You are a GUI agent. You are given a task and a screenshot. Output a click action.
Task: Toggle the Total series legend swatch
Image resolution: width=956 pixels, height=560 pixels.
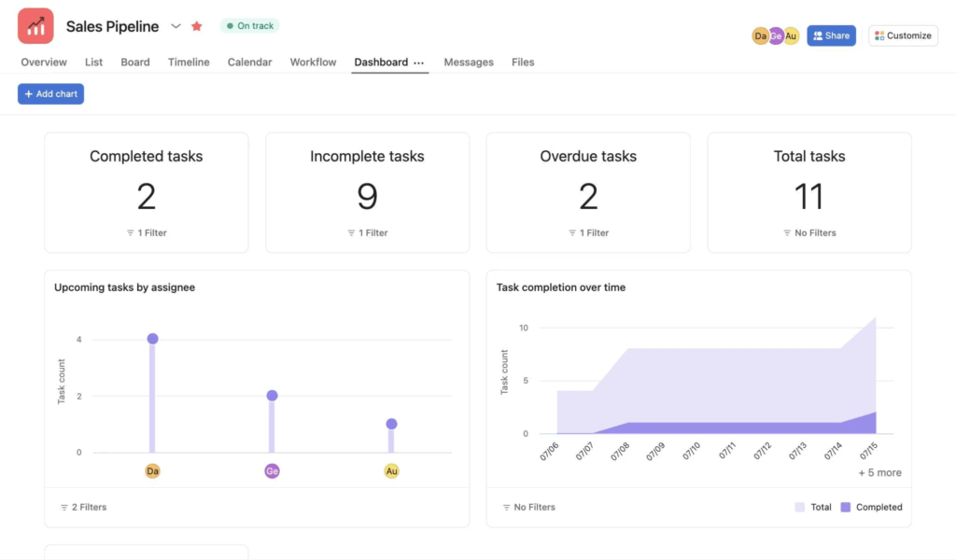tap(800, 507)
